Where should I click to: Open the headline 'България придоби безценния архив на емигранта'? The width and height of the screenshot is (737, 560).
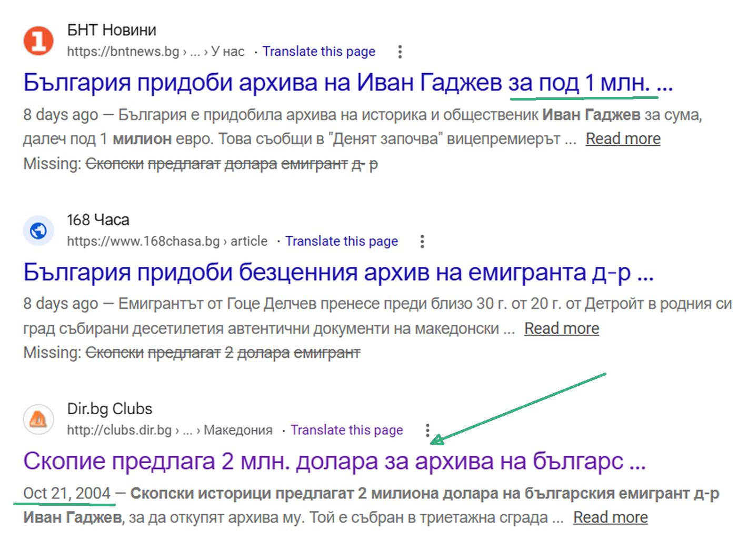(338, 272)
